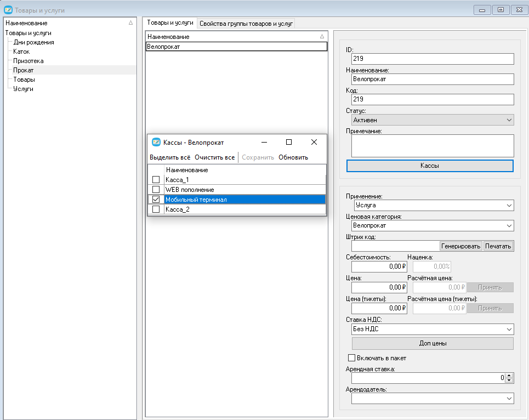Increase Арендная ставка with up arrow

pos(509,376)
